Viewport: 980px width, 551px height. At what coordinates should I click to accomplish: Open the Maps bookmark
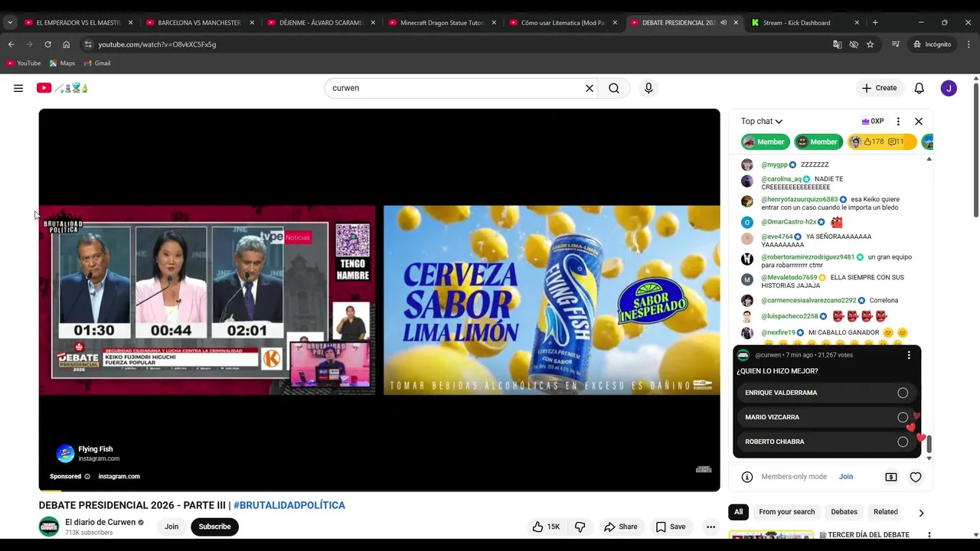(62, 64)
